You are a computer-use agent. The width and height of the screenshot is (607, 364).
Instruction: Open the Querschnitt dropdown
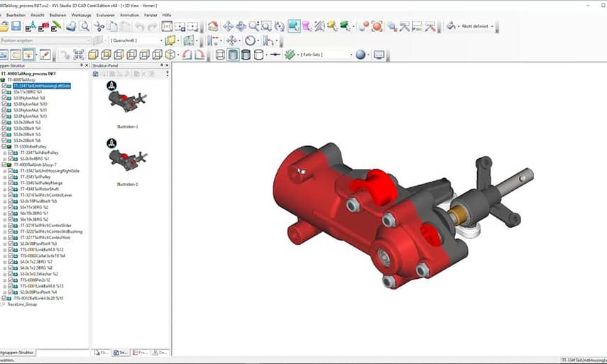(160, 40)
